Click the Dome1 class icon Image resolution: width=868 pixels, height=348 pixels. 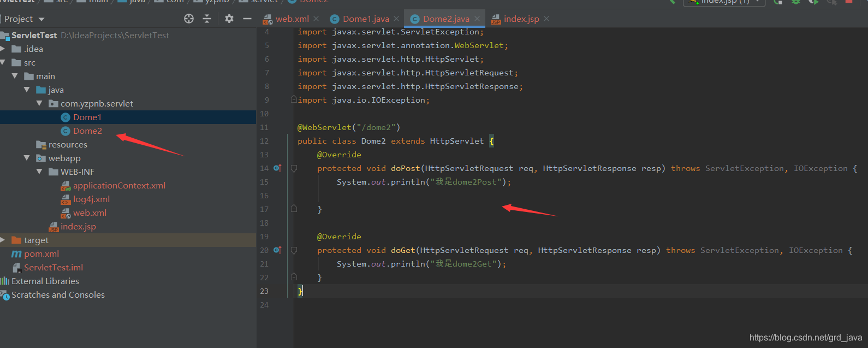coord(66,117)
